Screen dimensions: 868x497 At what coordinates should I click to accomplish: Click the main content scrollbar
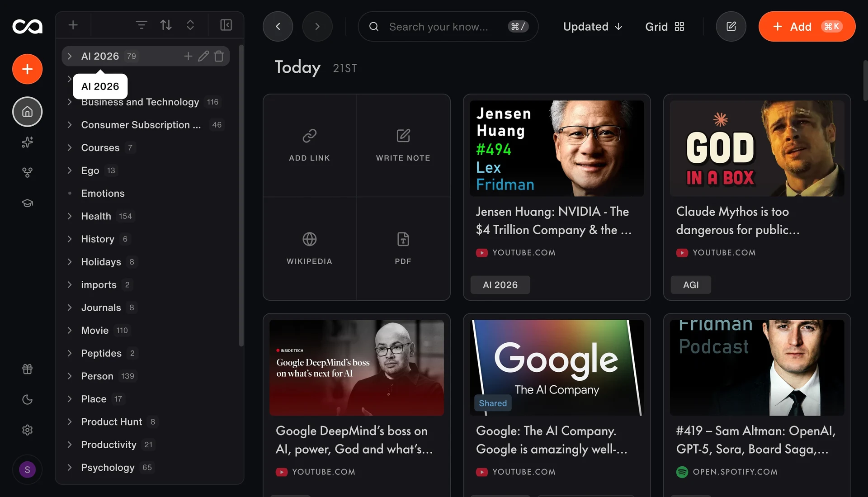click(x=865, y=80)
